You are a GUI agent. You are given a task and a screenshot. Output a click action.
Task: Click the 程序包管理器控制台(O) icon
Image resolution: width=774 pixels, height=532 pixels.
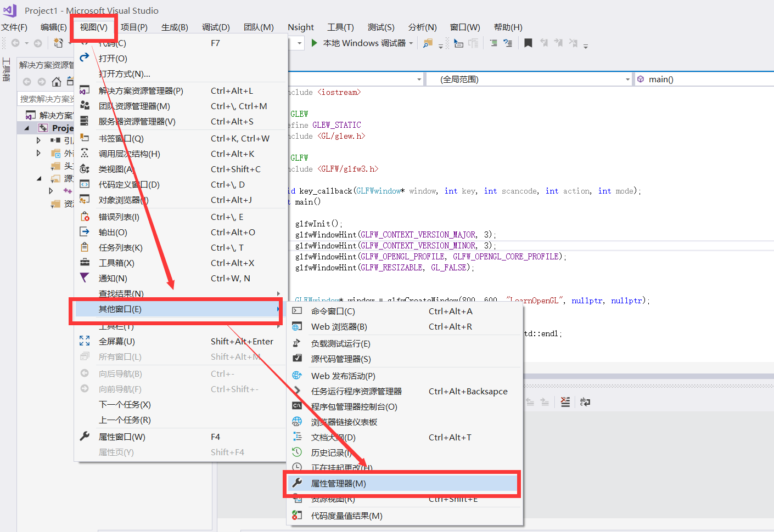pyautogui.click(x=297, y=406)
